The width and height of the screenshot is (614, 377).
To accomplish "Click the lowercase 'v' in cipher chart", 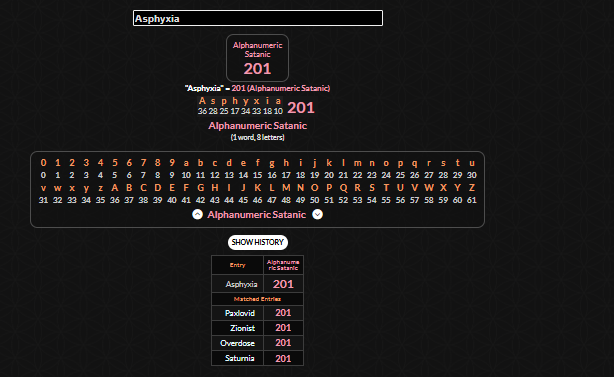I will 43,188.
